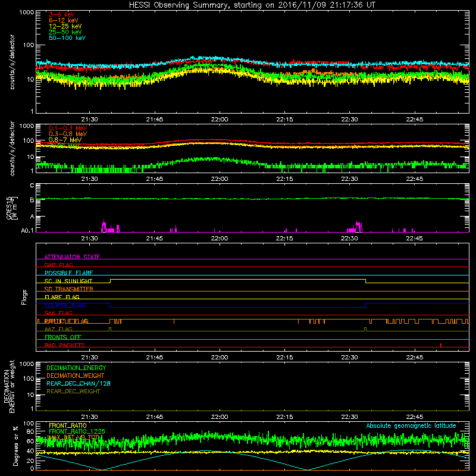Screen dimensions: 476x476
Task: Click the 21:45 tick label under decimation panel
Action: click(155, 417)
